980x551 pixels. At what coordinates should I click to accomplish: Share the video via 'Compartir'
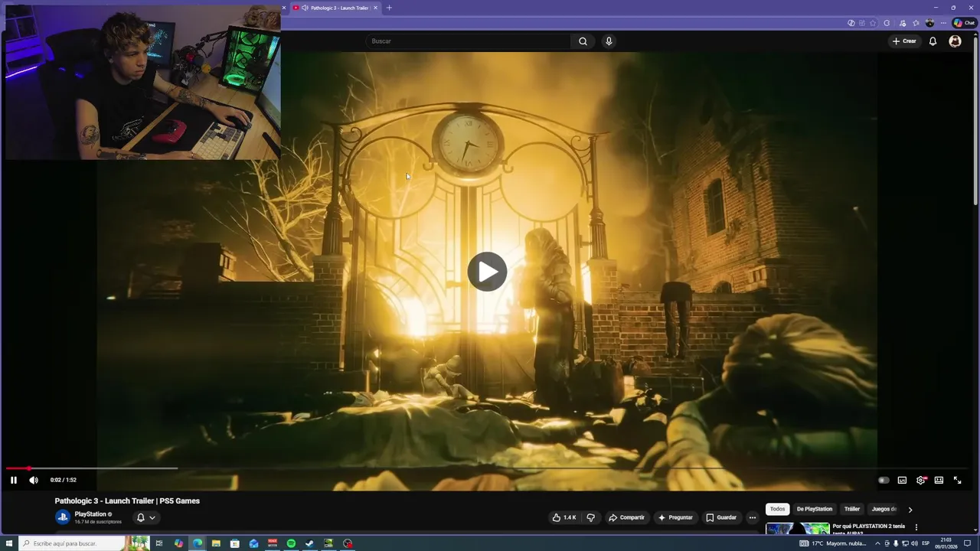point(626,517)
